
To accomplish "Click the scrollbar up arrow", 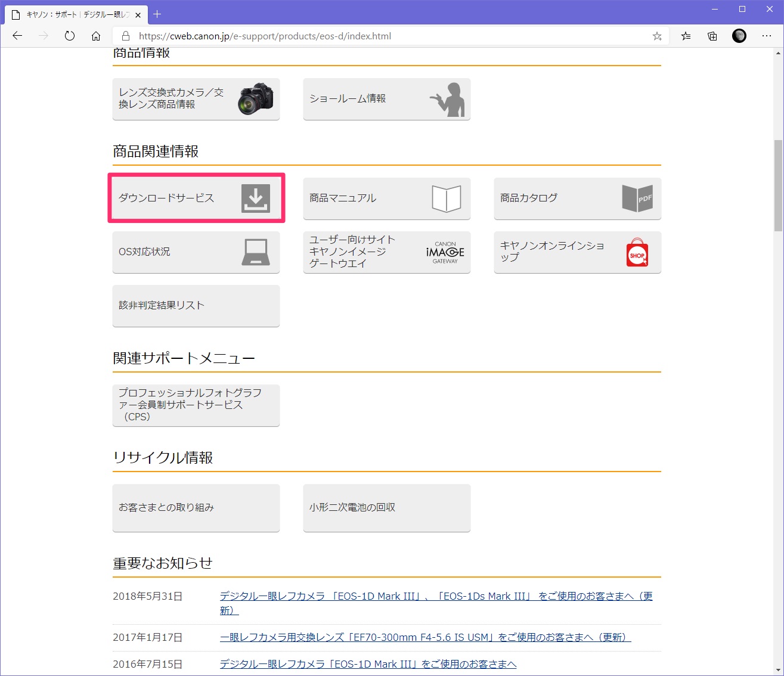I will coord(778,53).
